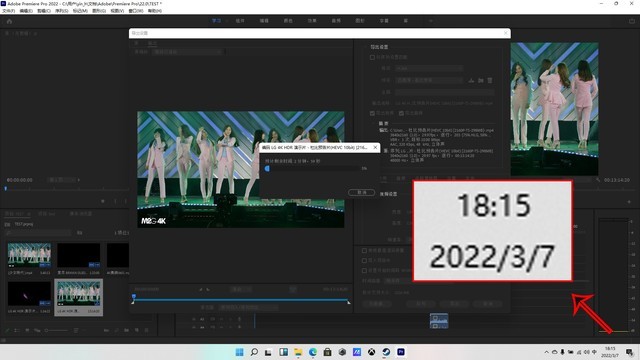Open the format dropdown in export settings

[429, 69]
